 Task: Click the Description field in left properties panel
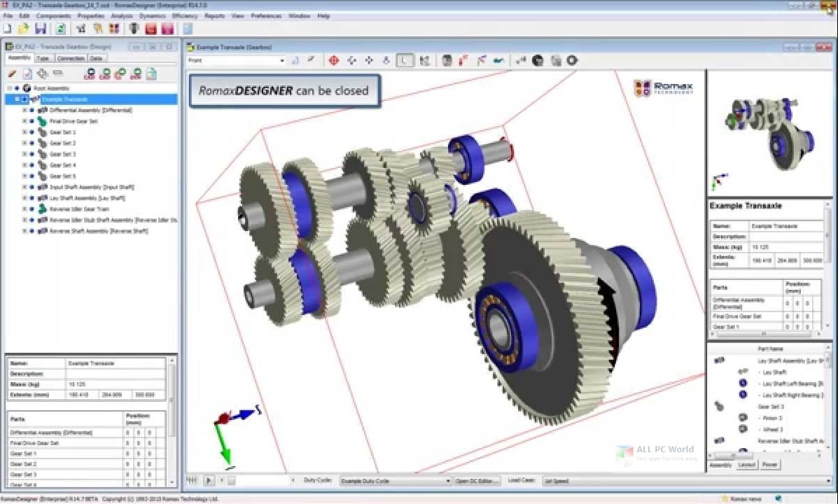coord(116,374)
